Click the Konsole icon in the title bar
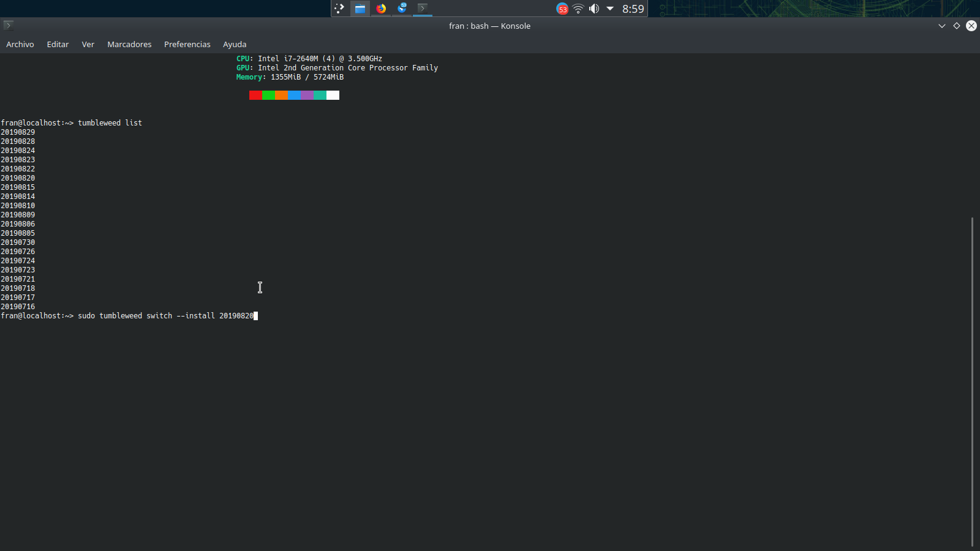 tap(8, 25)
